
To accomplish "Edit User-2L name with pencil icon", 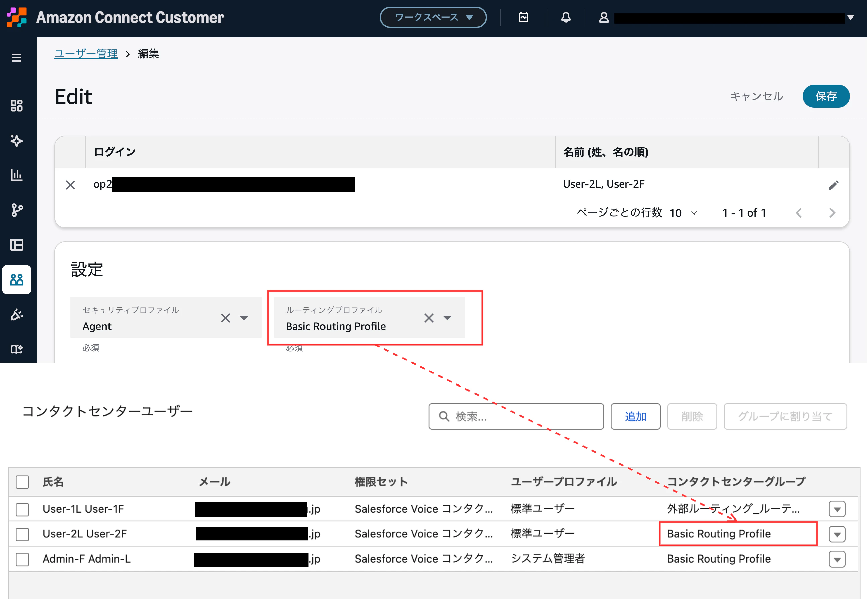I will [x=834, y=185].
